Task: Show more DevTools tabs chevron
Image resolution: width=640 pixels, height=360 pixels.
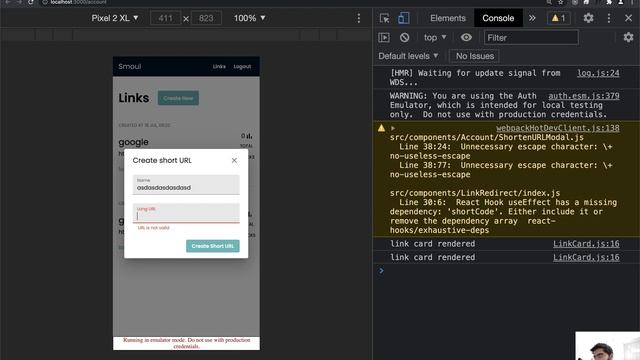Action: (x=532, y=18)
